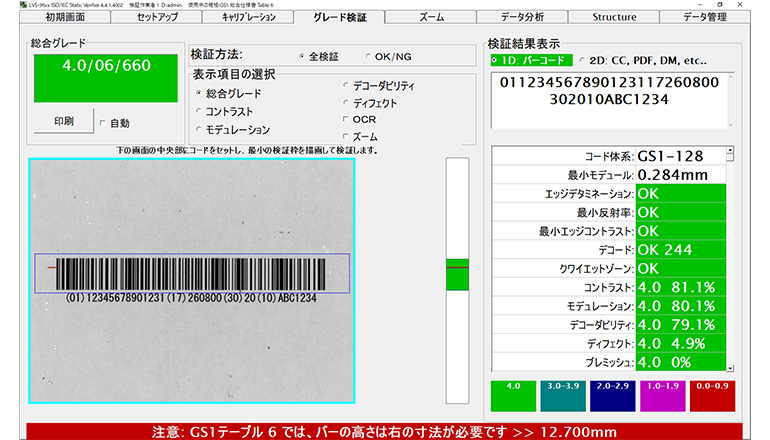This screenshot has height=440, width=770.
Task: Minimize the verifier window
Action: (699, 4)
